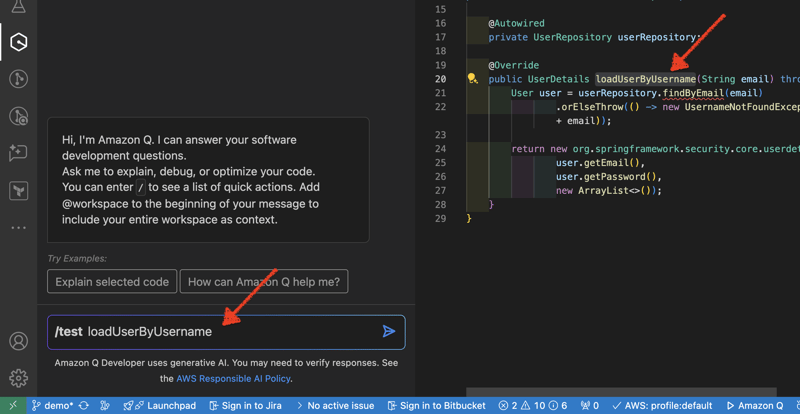Screen dimensions: 800x414
Task: Click the Amazon Q status bar item
Action: click(754, 406)
